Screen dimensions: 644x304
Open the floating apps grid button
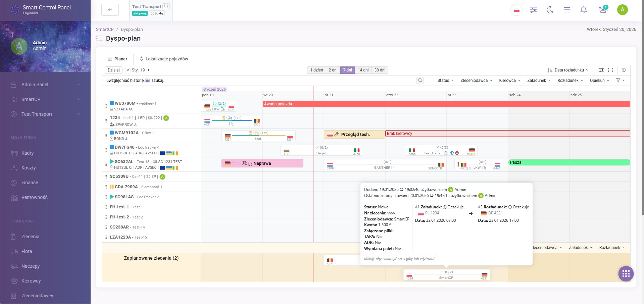coord(626,274)
